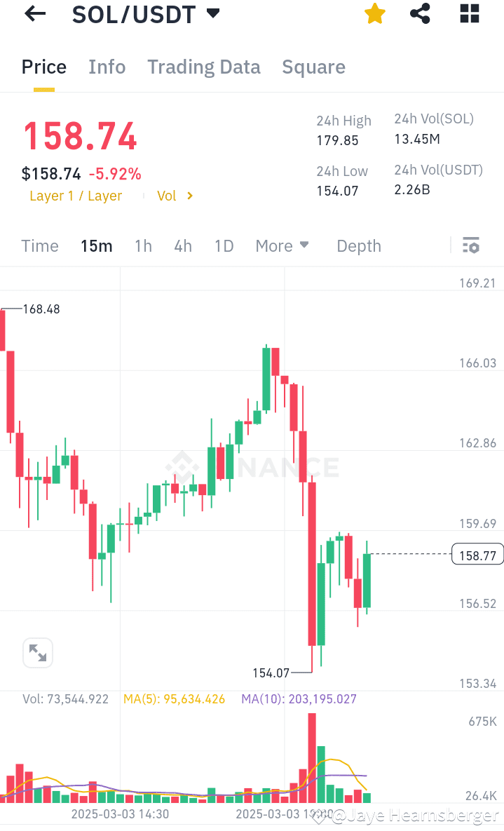Image resolution: width=504 pixels, height=831 pixels.
Task: Tap the Layer 1 / Layer category link
Action: coord(76,196)
